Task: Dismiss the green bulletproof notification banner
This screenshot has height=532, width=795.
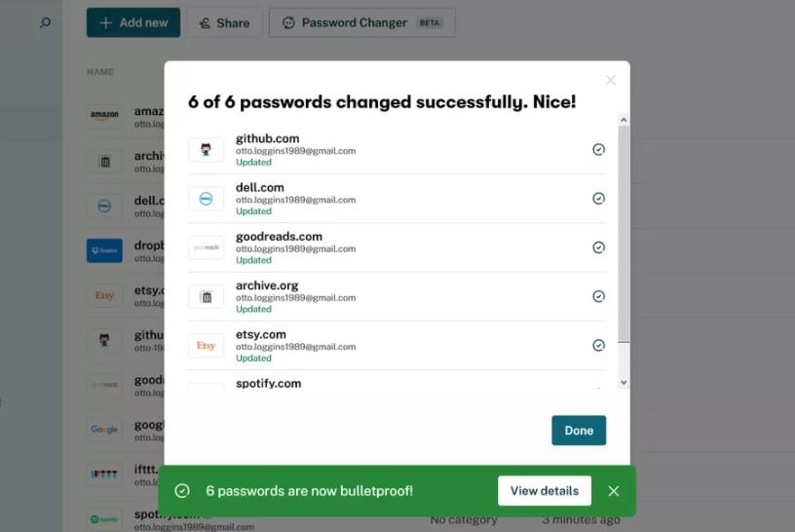Action: click(614, 491)
